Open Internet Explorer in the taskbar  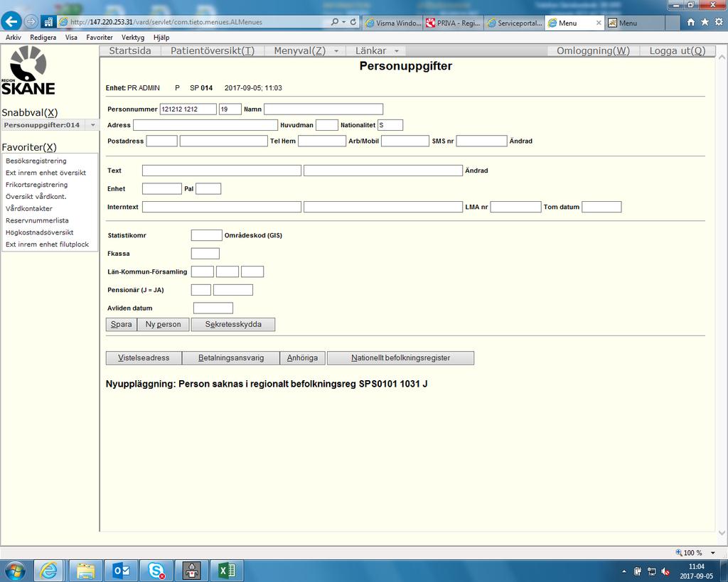pyautogui.click(x=48, y=570)
